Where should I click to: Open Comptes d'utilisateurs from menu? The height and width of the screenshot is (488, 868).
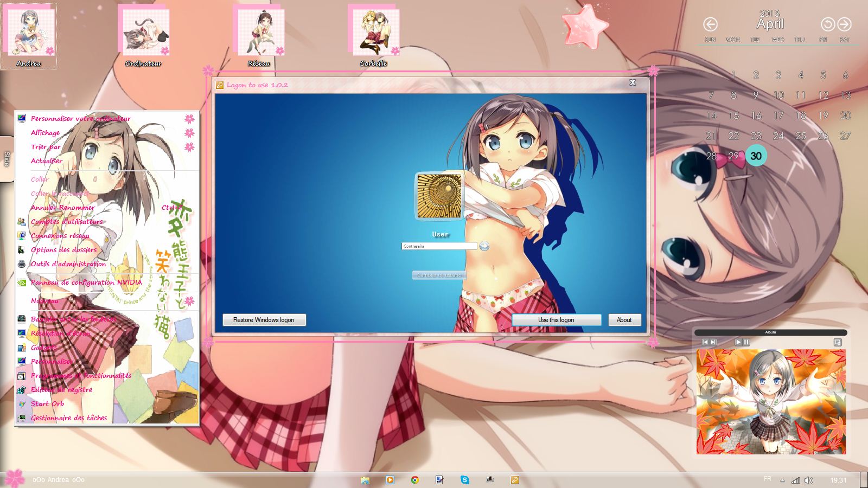pyautogui.click(x=107, y=221)
